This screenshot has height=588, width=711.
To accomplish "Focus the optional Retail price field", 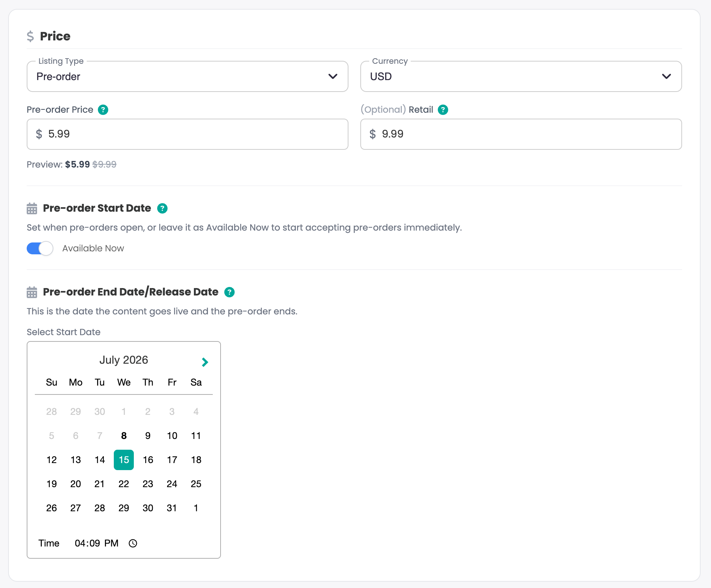I will [x=521, y=134].
